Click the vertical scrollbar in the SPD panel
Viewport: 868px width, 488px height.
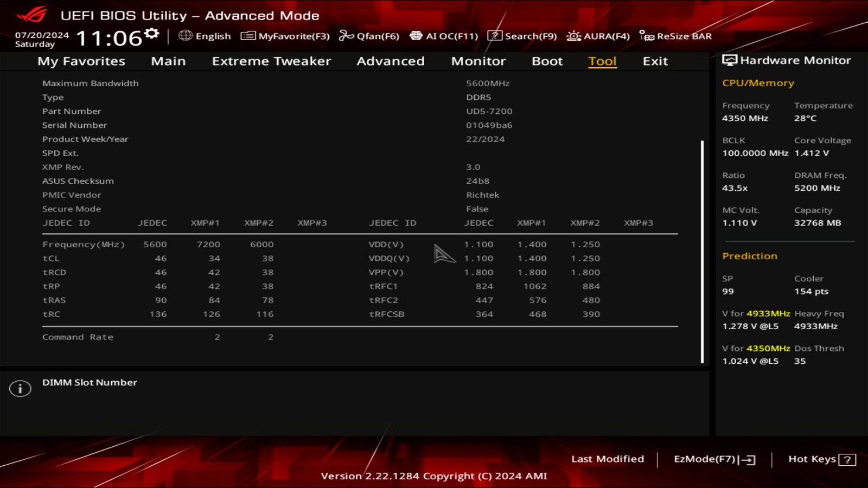point(702,252)
